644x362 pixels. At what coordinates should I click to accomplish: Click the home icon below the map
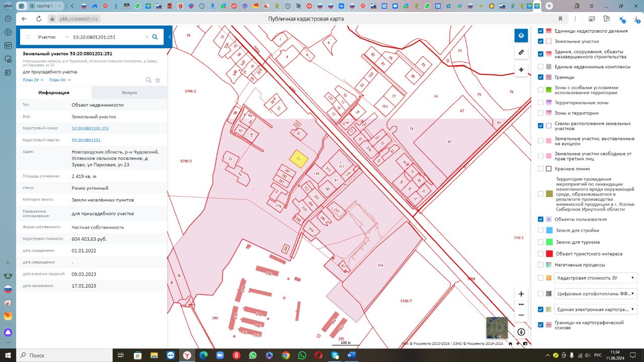click(x=510, y=344)
